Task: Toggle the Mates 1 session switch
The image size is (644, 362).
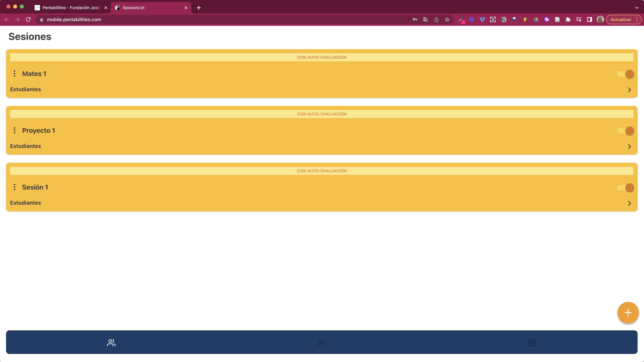Action: [626, 74]
